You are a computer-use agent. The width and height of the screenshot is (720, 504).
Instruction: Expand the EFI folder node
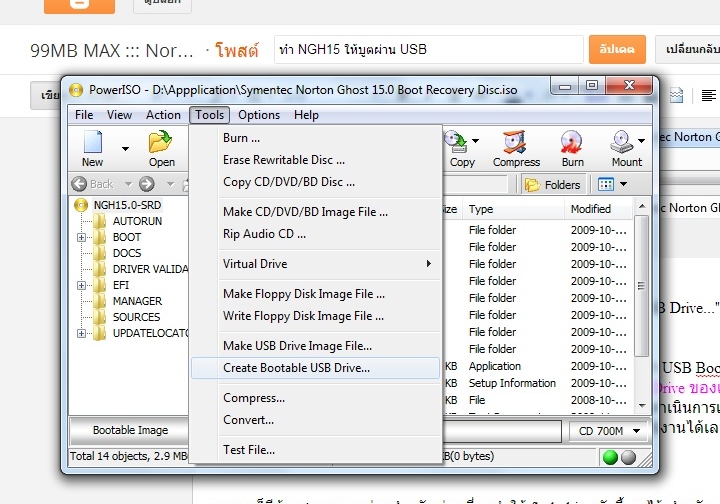point(81,286)
